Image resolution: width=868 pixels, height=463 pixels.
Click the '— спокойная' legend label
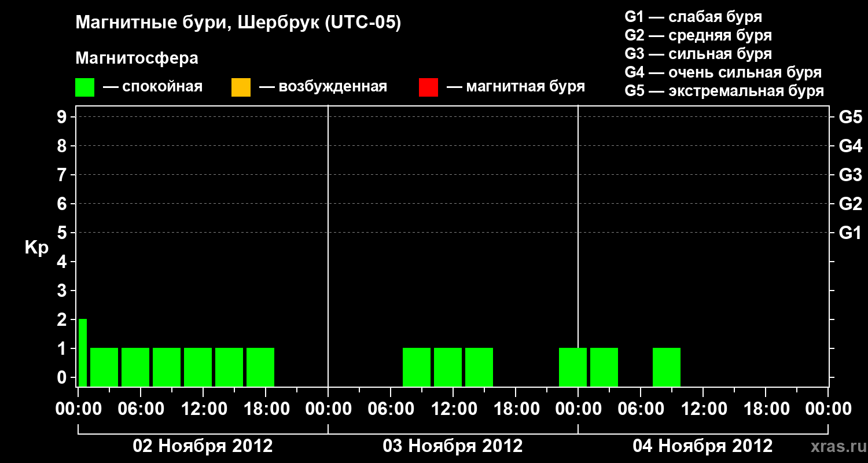point(153,87)
